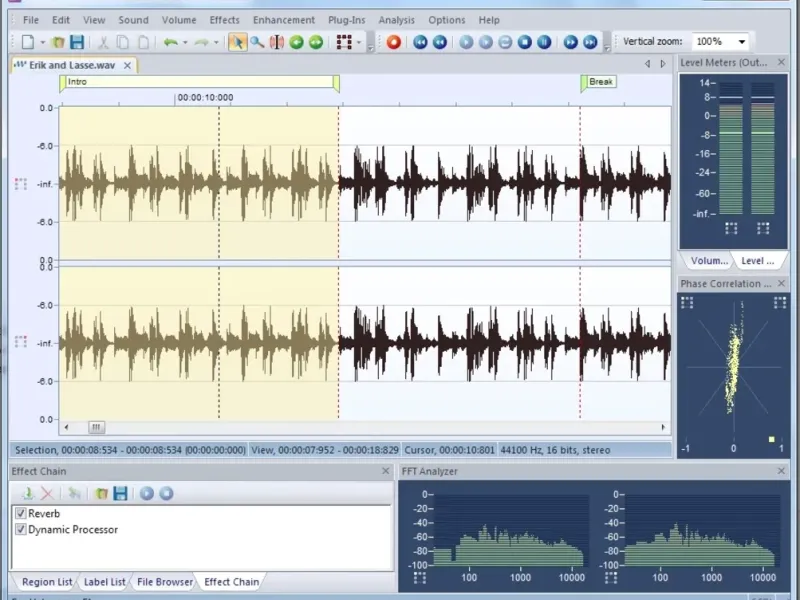Viewport: 800px width, 600px height.
Task: Open the Vertical zoom dropdown
Action: pos(741,42)
